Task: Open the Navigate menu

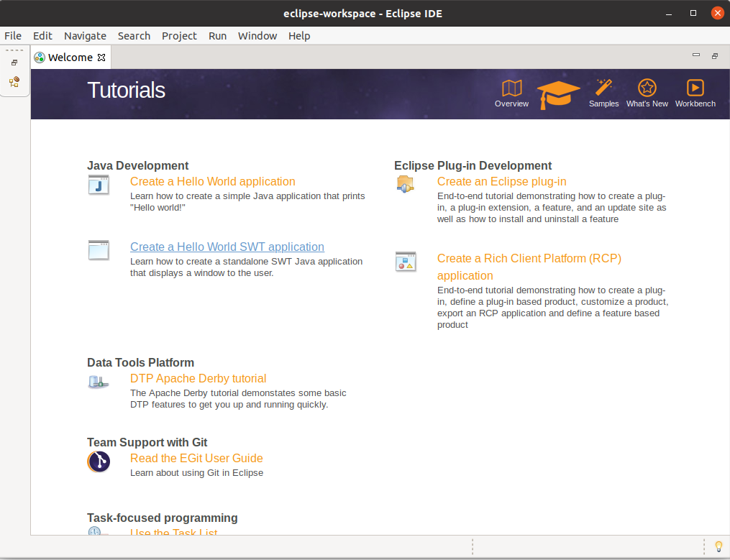Action: 85,36
